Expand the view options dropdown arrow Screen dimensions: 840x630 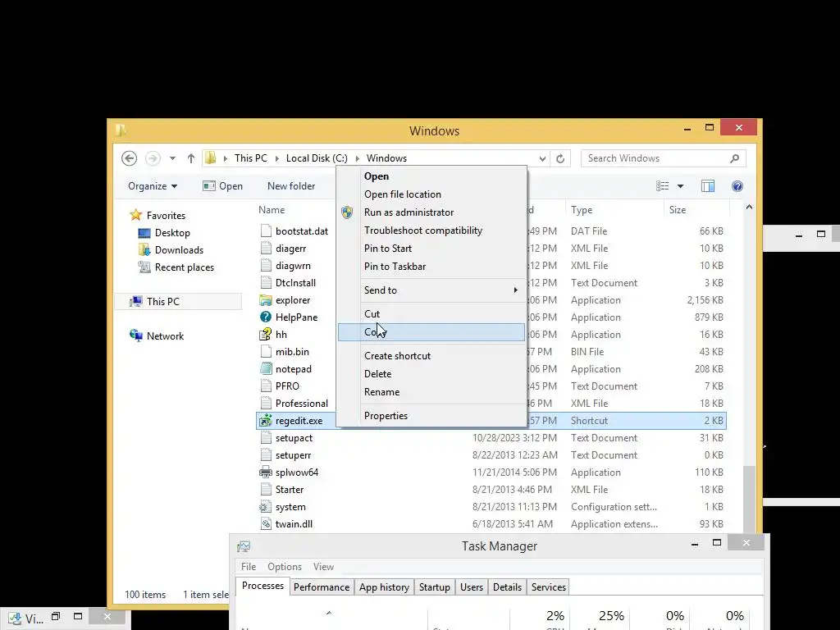[x=680, y=186]
